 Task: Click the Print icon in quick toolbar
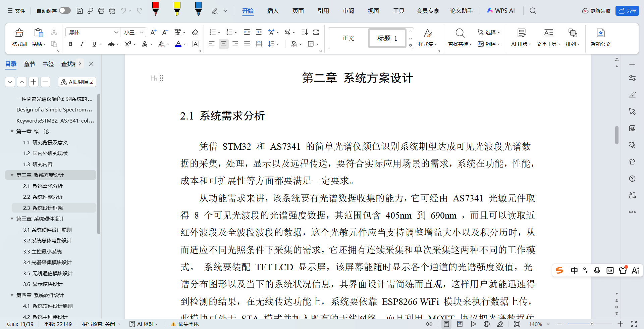(x=101, y=11)
